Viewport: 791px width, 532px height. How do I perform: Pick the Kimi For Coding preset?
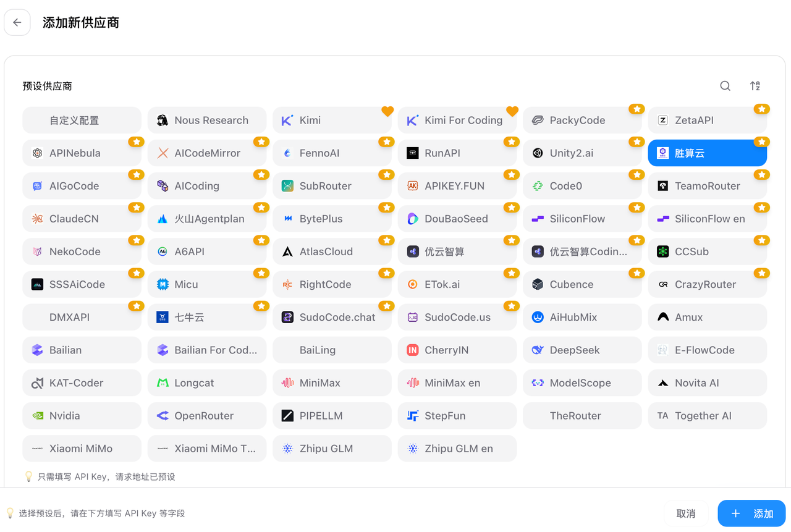pos(457,120)
